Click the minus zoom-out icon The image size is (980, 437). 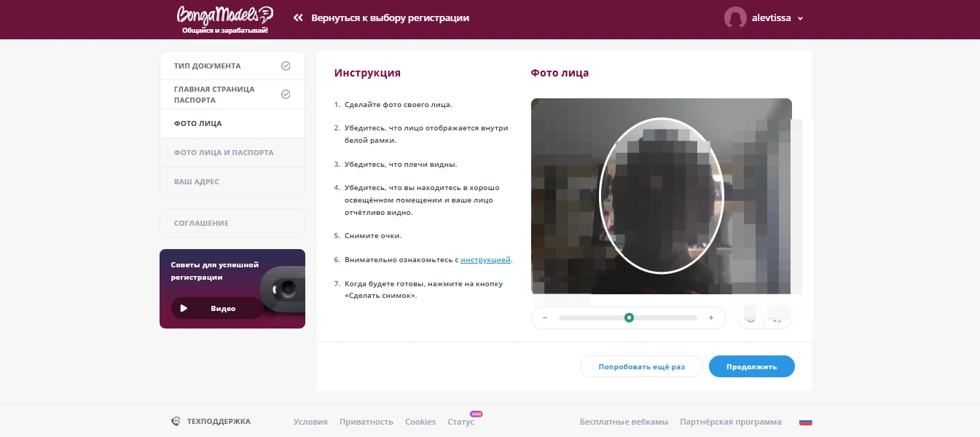click(x=545, y=318)
